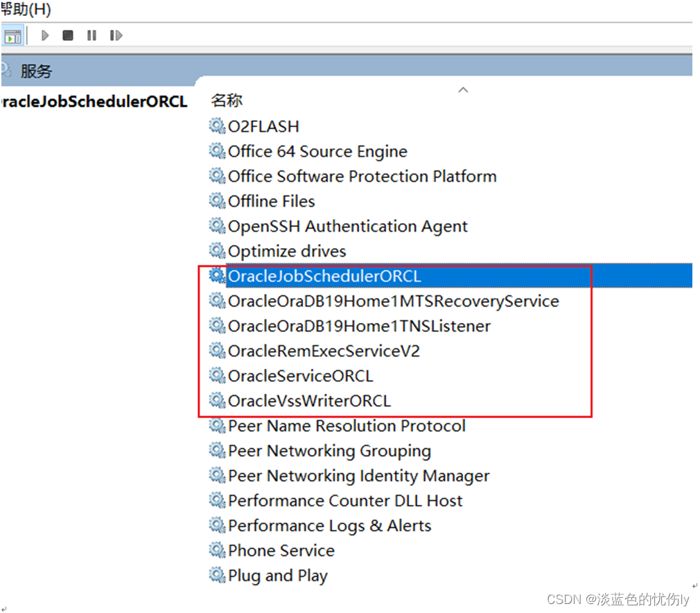
Task: Select the 服务 header label
Action: 36,71
